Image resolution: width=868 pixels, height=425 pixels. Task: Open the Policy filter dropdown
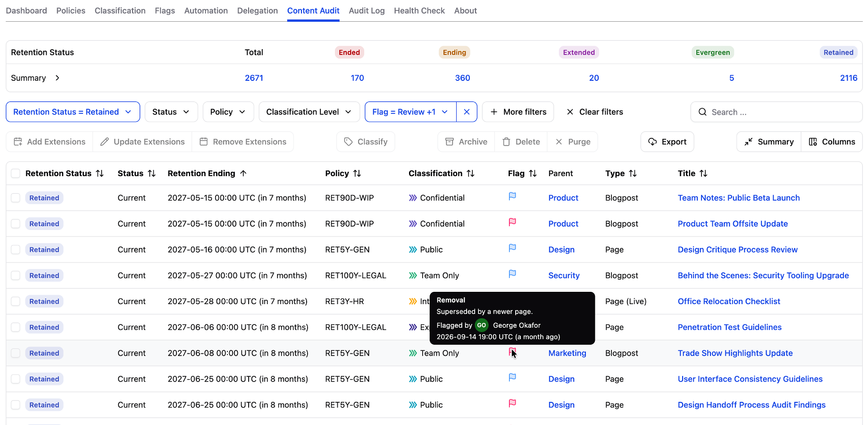(x=228, y=112)
